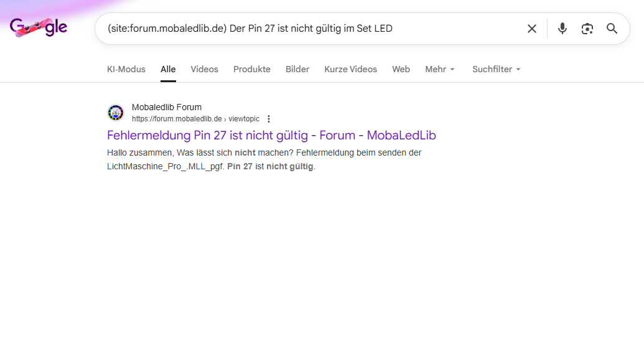Clear the search box text

click(x=531, y=29)
